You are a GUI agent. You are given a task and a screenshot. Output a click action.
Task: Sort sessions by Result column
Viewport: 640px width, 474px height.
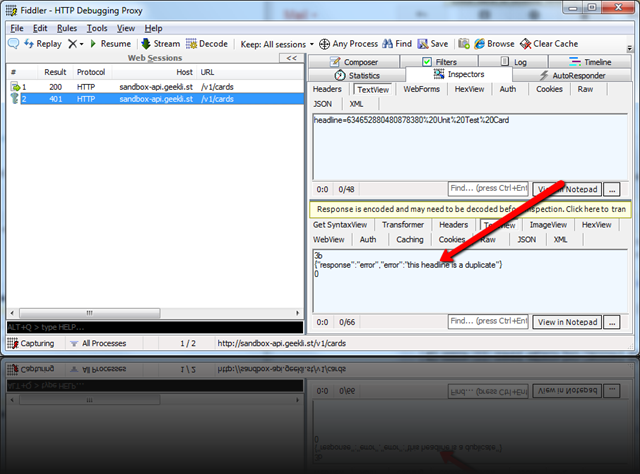(x=55, y=72)
